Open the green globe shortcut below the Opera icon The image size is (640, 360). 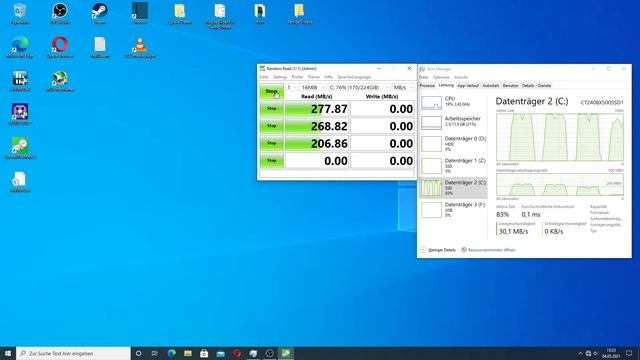(x=60, y=81)
